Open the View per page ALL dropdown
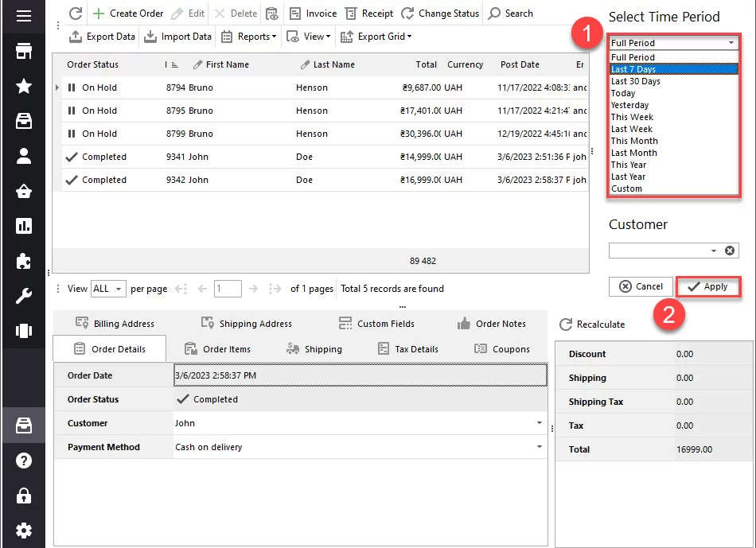756x548 pixels. (x=108, y=289)
